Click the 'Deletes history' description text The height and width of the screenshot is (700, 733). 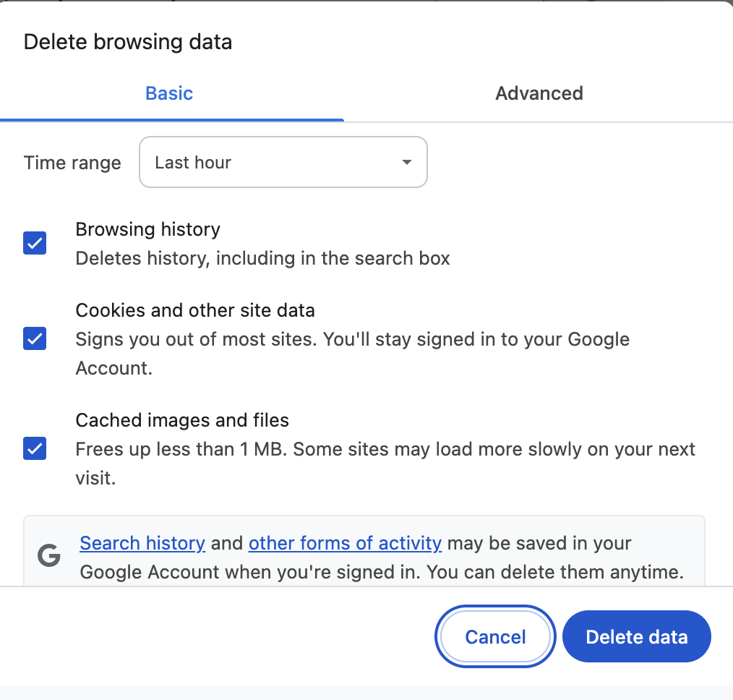coord(262,258)
